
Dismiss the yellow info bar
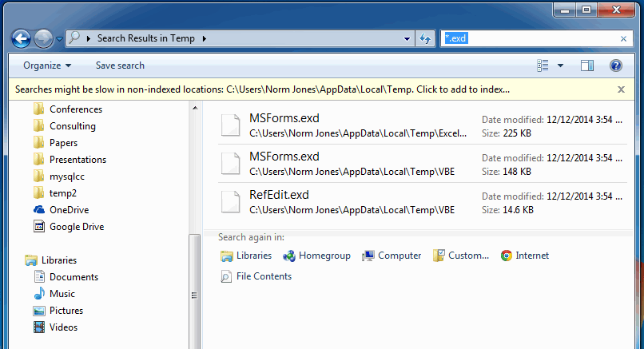[x=621, y=89]
